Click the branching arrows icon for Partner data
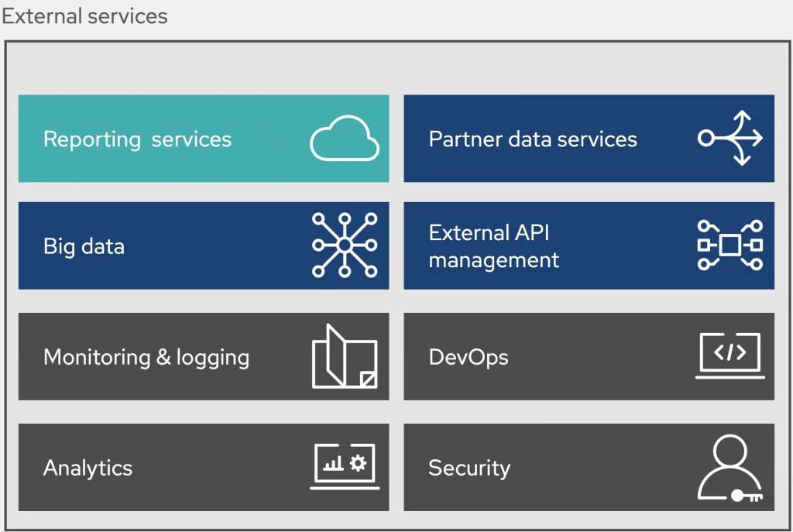Viewport: 793px width, 532px height. pyautogui.click(x=730, y=139)
